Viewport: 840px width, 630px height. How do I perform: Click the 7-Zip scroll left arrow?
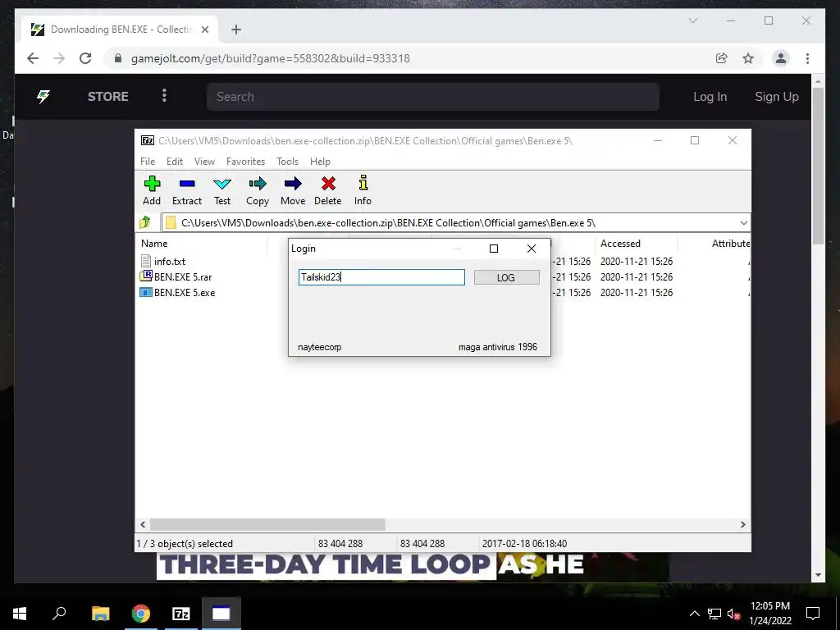143,524
